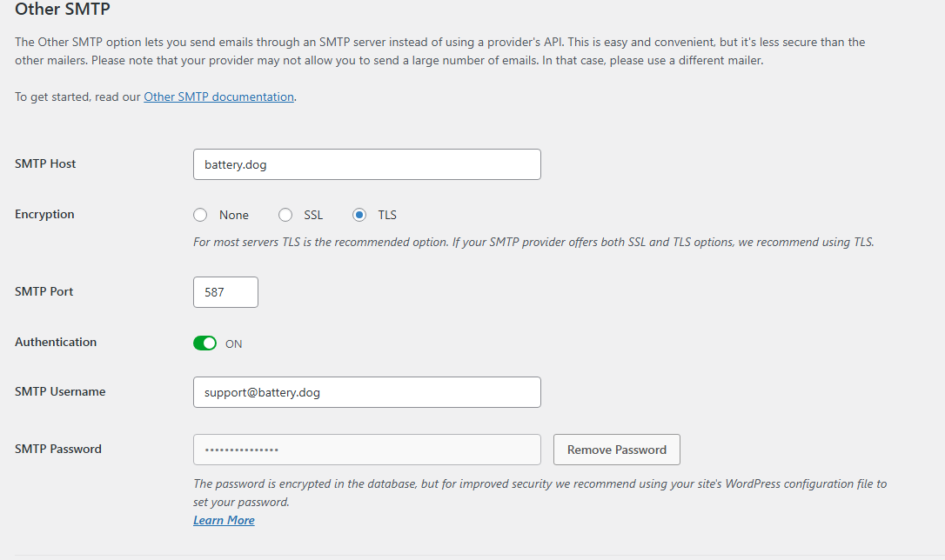Click the SMTP Username label
Image resolution: width=945 pixels, height=560 pixels.
point(60,391)
